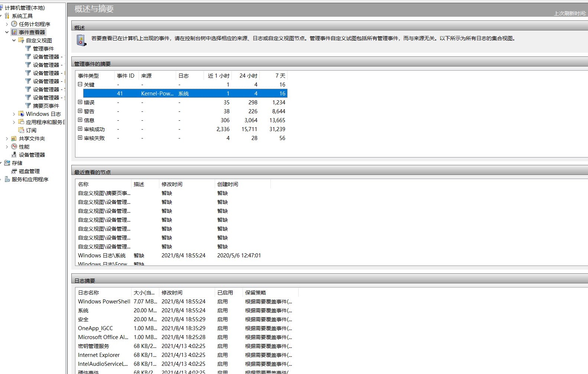Click the 来源 column header

(x=157, y=76)
